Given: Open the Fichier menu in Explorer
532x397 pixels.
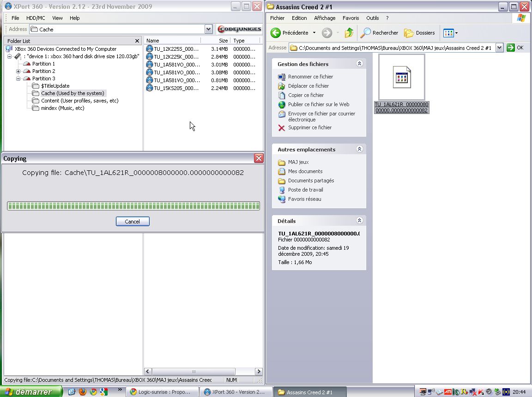Looking at the screenshot, I should [277, 18].
